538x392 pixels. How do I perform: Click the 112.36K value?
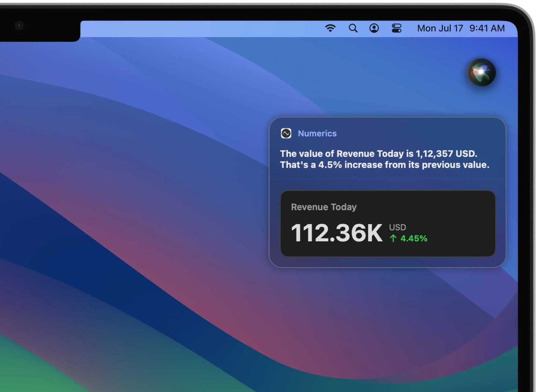click(337, 233)
